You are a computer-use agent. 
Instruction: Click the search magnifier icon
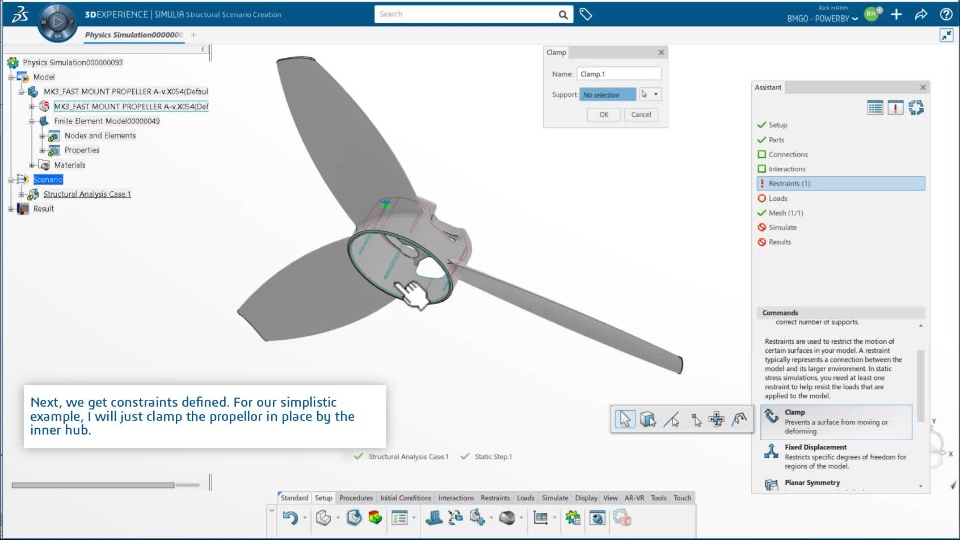click(563, 14)
